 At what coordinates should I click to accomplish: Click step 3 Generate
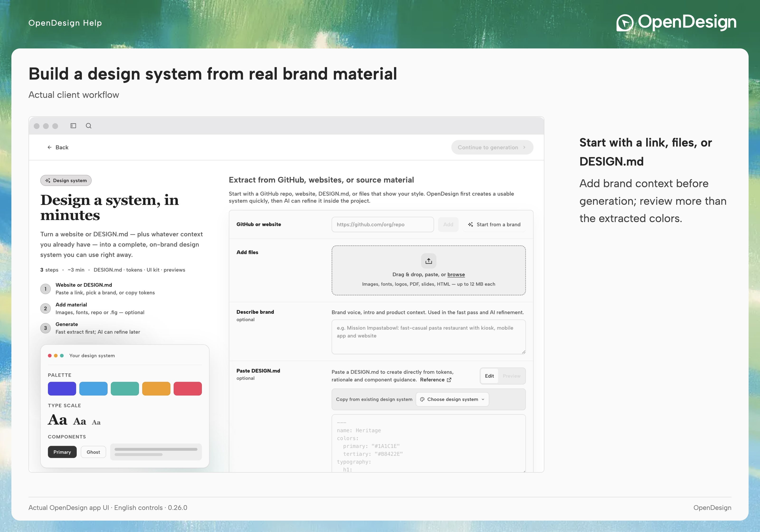pyautogui.click(x=90, y=328)
